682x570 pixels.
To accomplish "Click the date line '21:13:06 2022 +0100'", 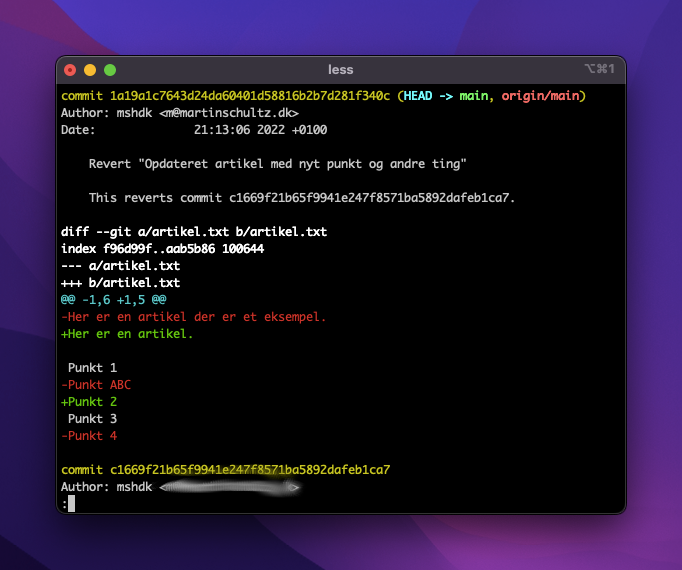I will 260,130.
